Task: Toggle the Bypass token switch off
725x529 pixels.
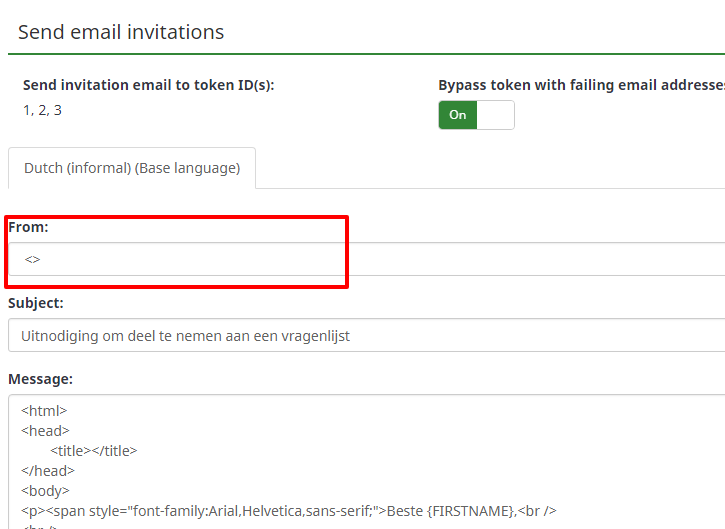Action: (476, 115)
